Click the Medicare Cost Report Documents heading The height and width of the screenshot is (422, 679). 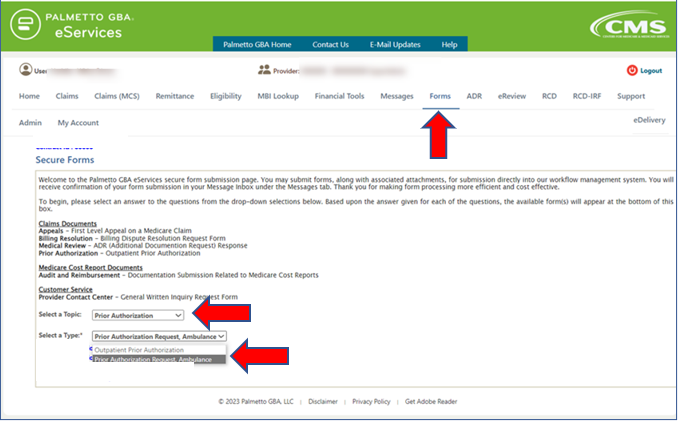click(91, 267)
